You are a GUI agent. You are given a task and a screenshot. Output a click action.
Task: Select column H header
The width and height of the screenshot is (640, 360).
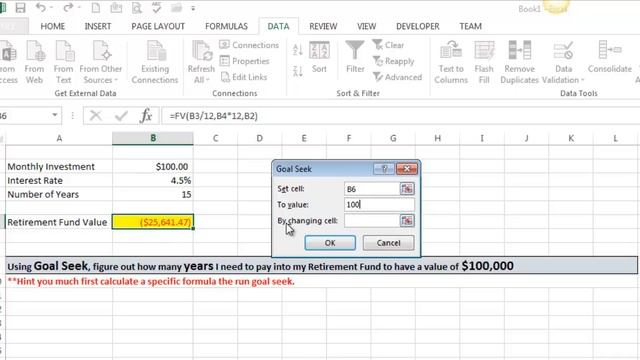pos(438,138)
